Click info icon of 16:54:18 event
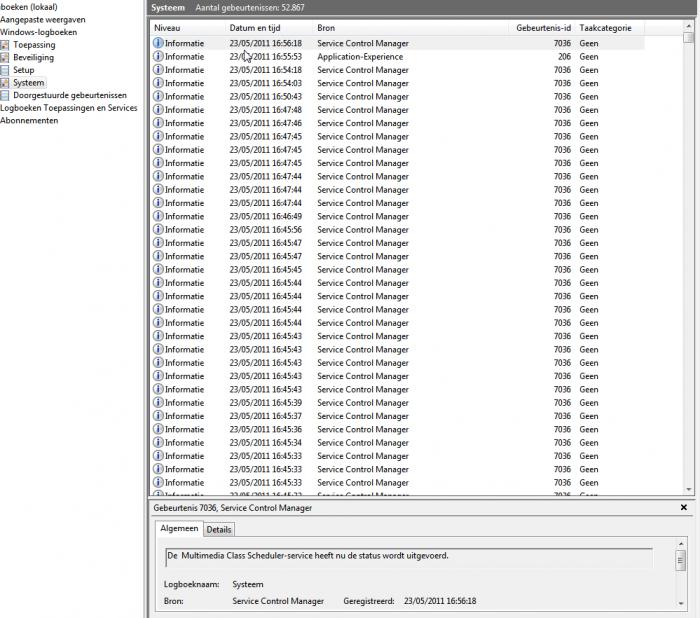 pyautogui.click(x=158, y=70)
